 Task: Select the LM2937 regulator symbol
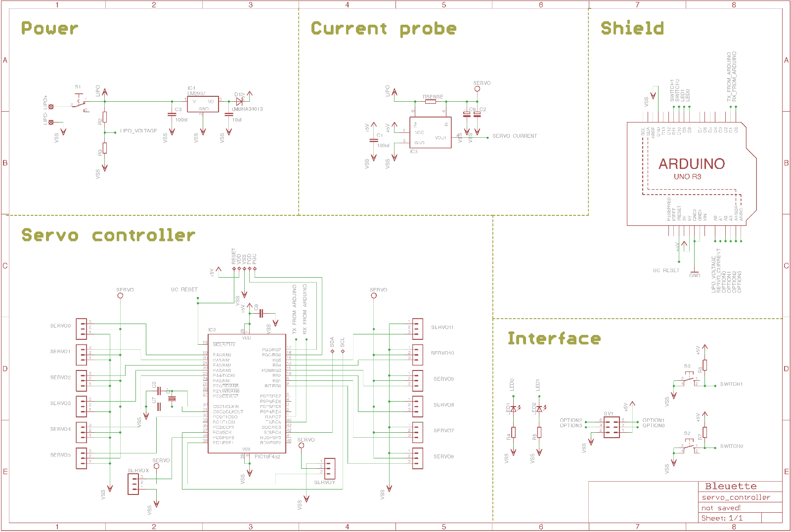click(x=203, y=104)
